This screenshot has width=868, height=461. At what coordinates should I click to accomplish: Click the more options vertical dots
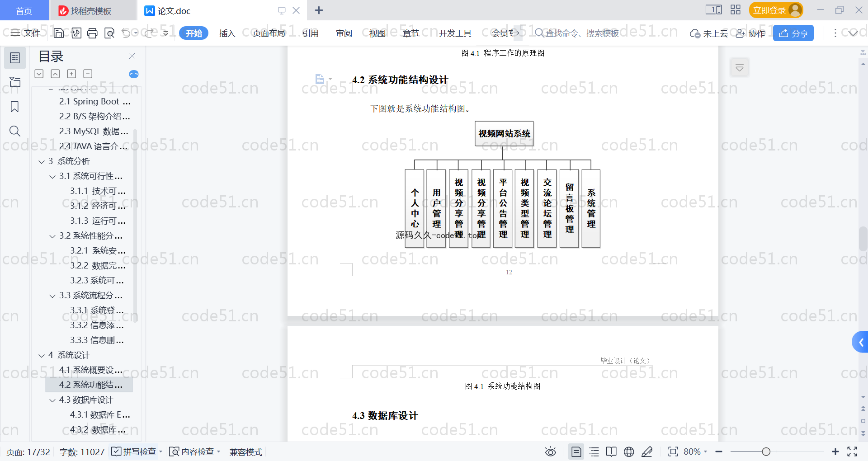835,33
